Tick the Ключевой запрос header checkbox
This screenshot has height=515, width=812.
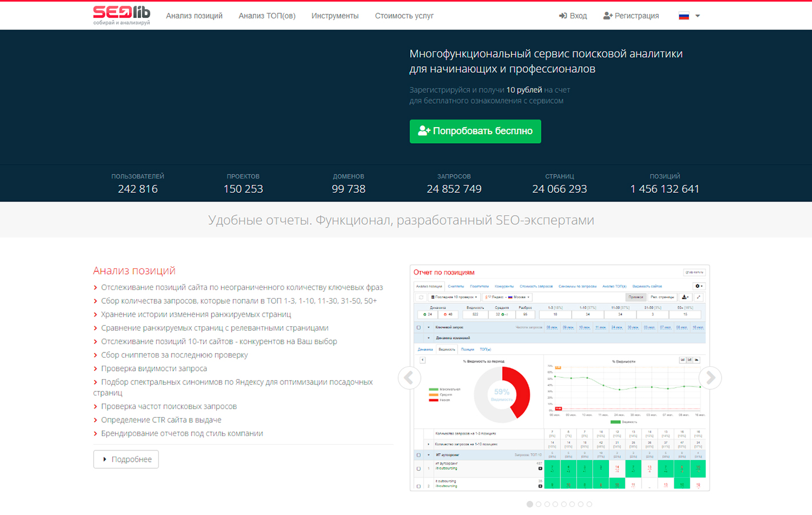coord(419,328)
